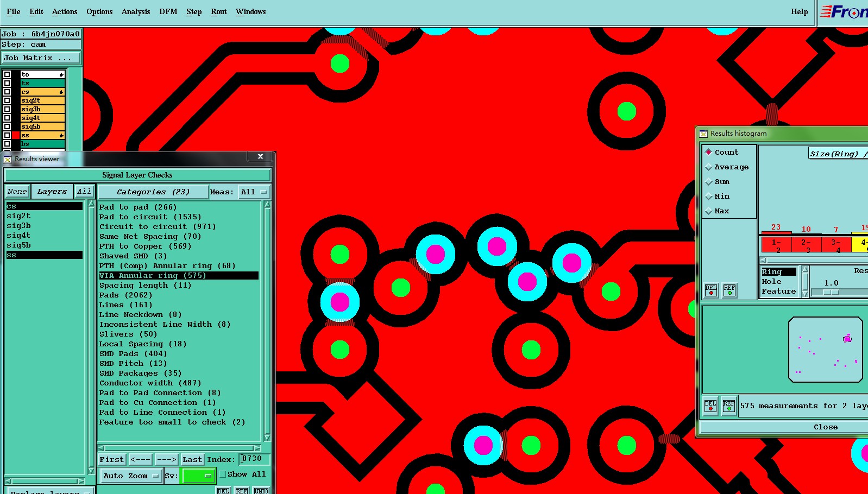Image resolution: width=868 pixels, height=494 pixels.
Task: Select 'PTH (Comp) Annular ring (68)' category
Action: pos(167,266)
